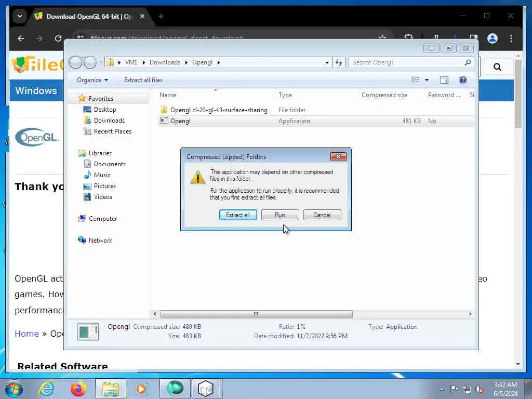Select the Opengl application file row
Image resolution: width=532 pixels, height=399 pixels.
pyautogui.click(x=316, y=121)
